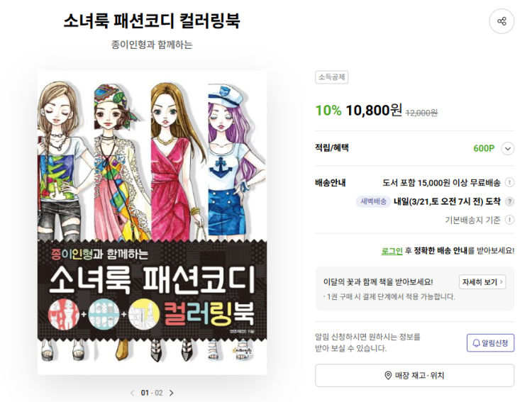
Task: Click the bell icon in 알림신청
Action: tap(476, 343)
